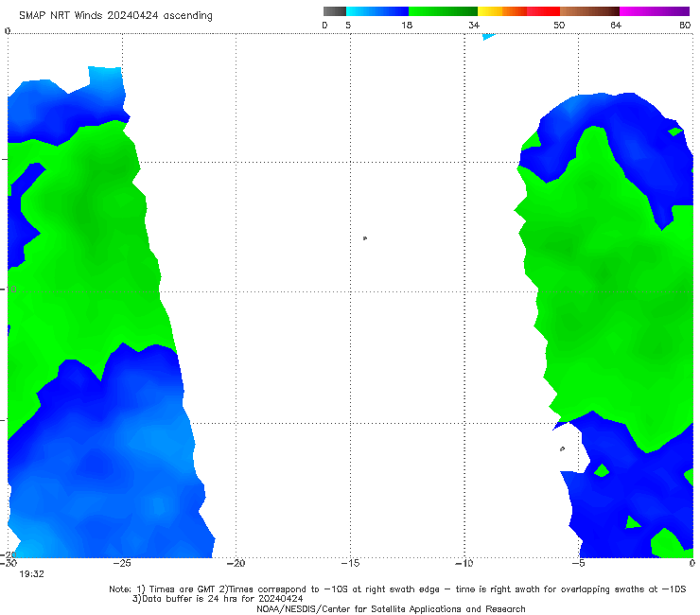Click the cyan-to-blue segment of the color bar
Viewport: 700px width, 615px height.
click(x=377, y=11)
